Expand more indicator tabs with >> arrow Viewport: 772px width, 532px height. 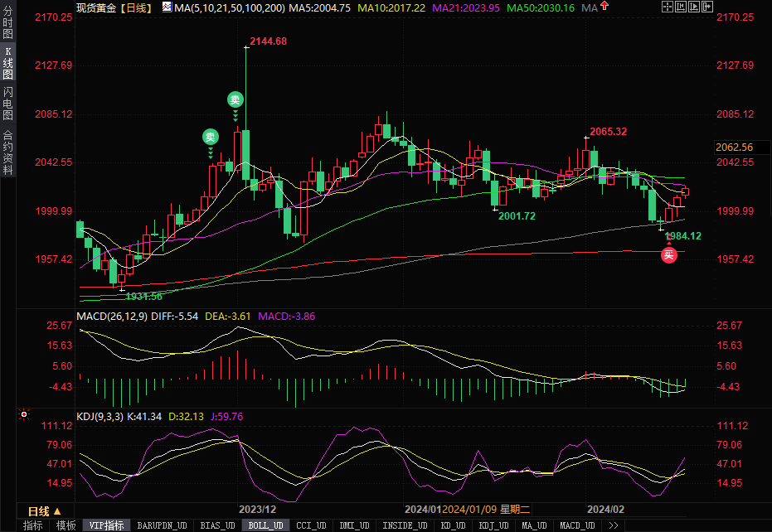(x=614, y=525)
